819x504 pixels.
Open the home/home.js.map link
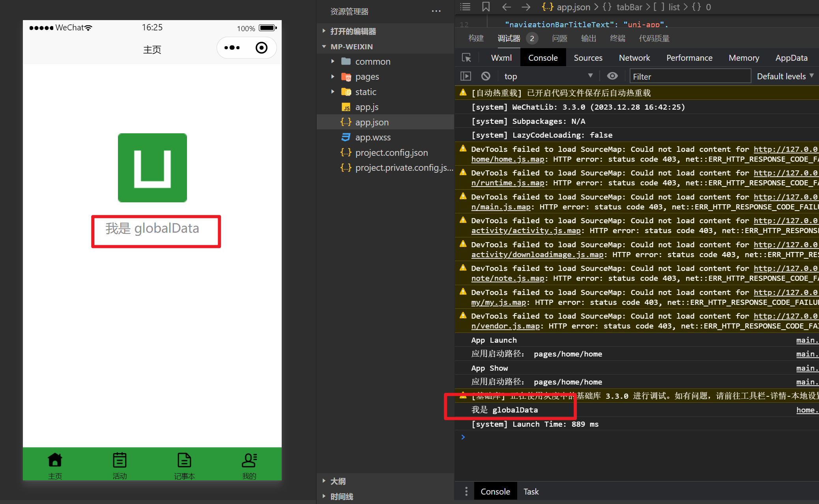click(507, 159)
